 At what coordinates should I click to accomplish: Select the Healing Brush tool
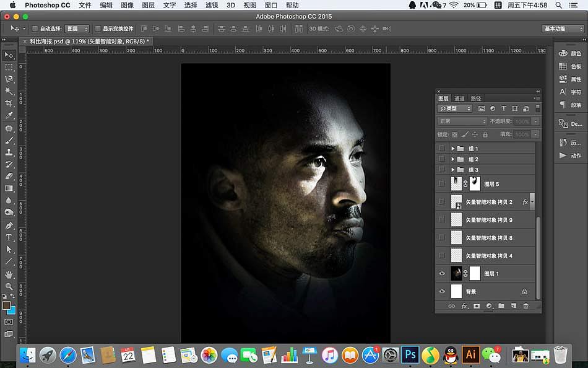tap(9, 128)
